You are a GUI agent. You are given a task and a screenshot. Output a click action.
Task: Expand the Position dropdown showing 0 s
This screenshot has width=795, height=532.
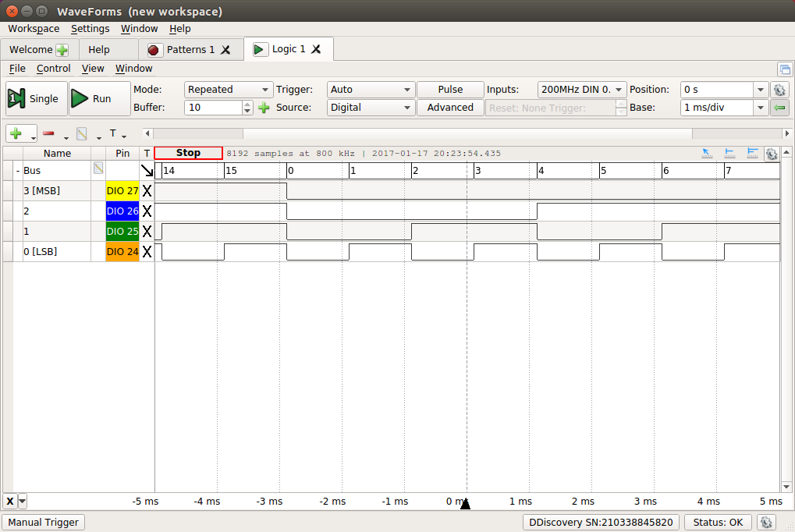point(760,90)
